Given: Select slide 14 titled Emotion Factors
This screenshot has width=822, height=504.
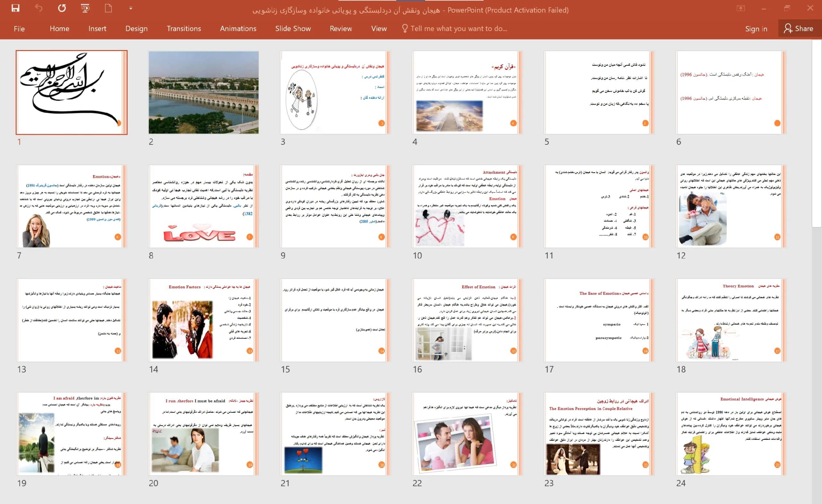Looking at the screenshot, I should tap(204, 320).
